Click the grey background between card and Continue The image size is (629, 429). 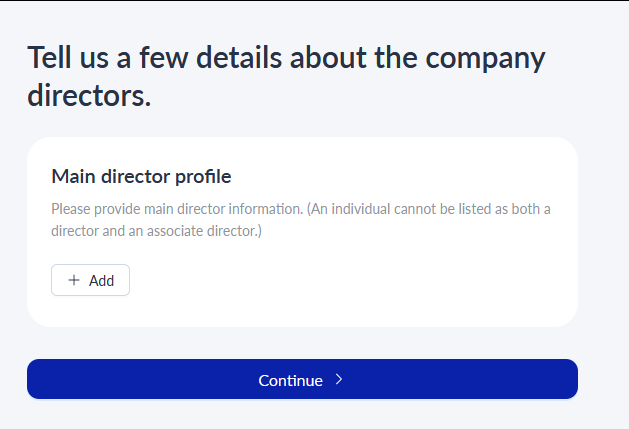(302, 343)
